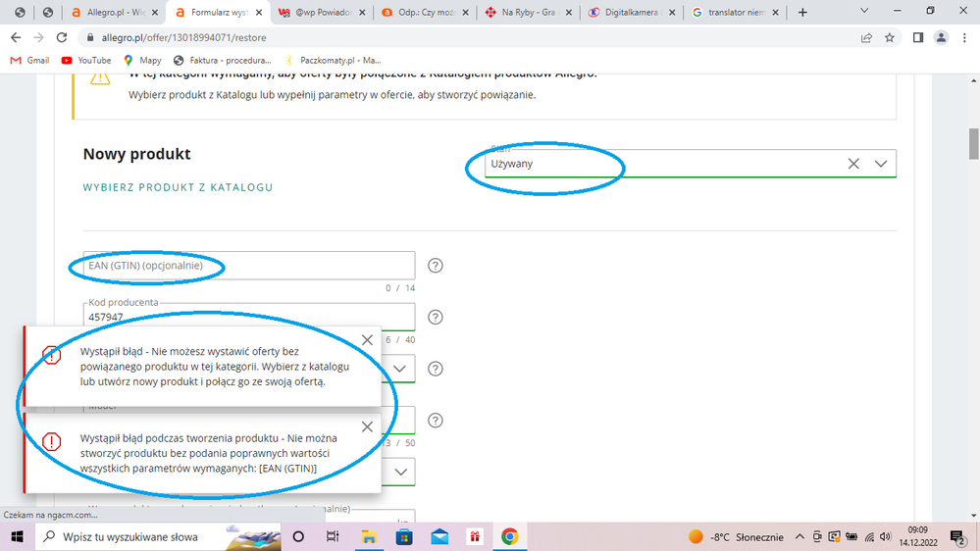Click the address bar URL
Image resolution: width=980 pixels, height=551 pixels.
183,38
